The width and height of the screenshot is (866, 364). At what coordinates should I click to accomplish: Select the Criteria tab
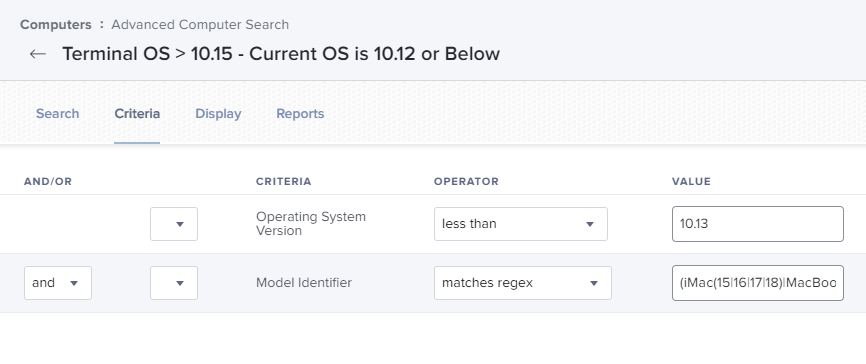[137, 114]
